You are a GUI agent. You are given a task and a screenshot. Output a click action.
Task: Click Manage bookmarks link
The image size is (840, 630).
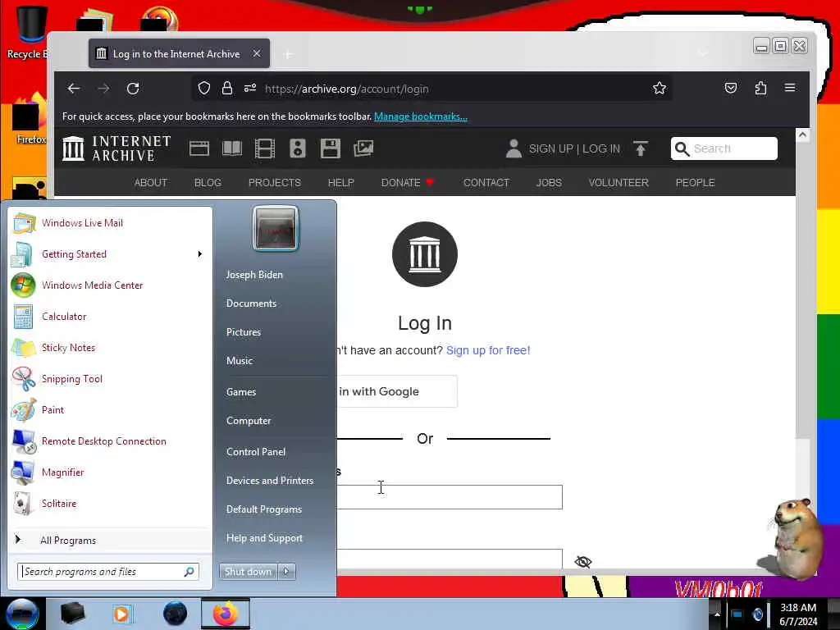(x=421, y=116)
